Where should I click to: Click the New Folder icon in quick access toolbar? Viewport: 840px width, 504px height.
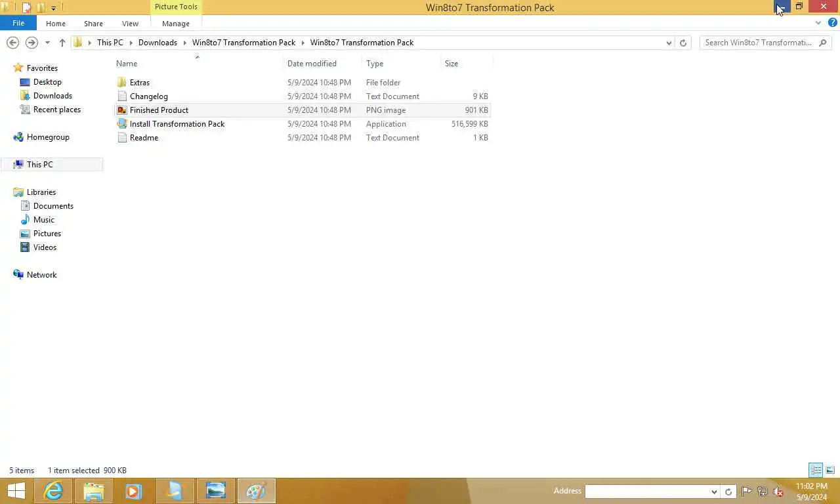tap(41, 8)
